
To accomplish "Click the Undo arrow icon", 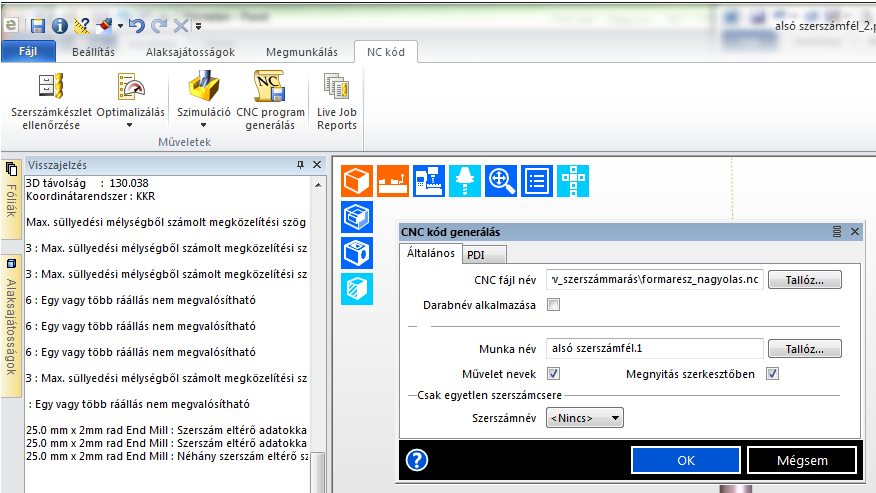I will pos(136,25).
